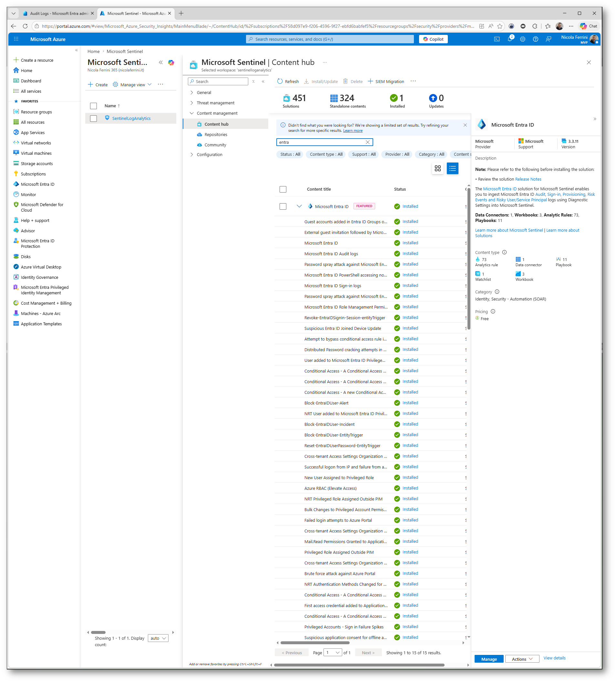
Task: Open the Repositories menu item
Action: point(216,134)
